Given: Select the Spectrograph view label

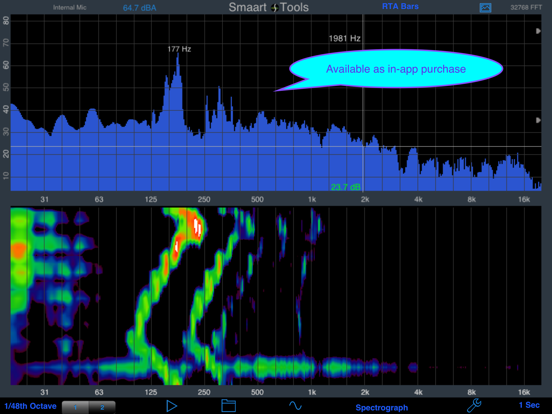Looking at the screenshot, I should pyautogui.click(x=382, y=407).
